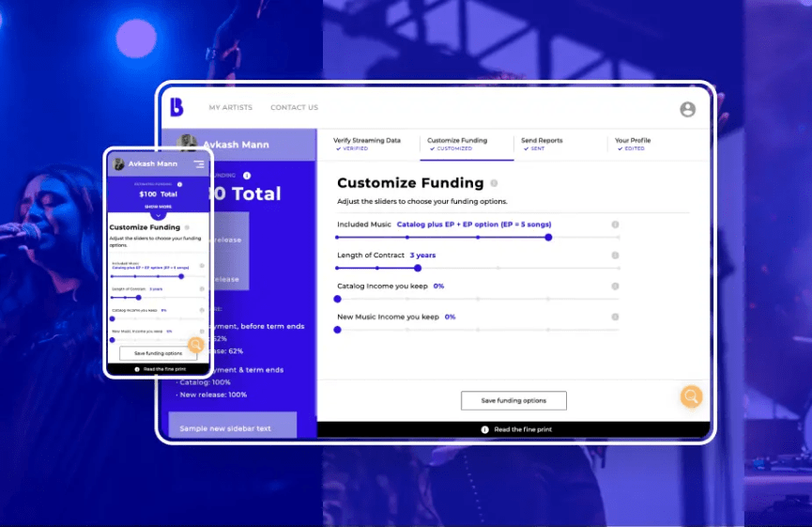Image resolution: width=812 pixels, height=527 pixels.
Task: Click info icon on Catalog Income row
Action: click(615, 287)
